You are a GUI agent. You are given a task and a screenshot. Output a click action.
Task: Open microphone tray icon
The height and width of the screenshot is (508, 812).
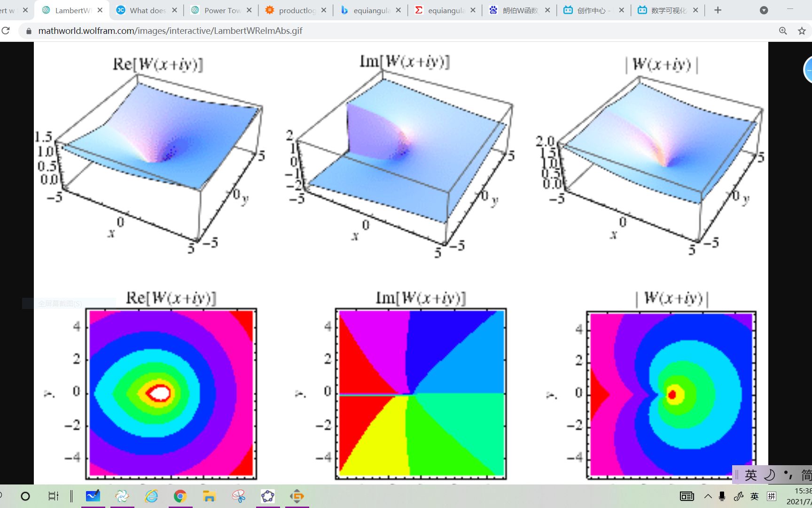(722, 496)
